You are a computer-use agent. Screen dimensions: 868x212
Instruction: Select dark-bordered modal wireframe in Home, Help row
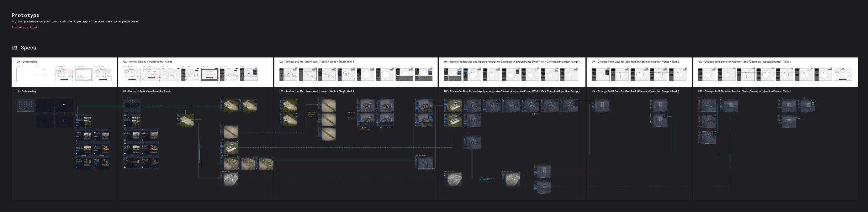210,74
